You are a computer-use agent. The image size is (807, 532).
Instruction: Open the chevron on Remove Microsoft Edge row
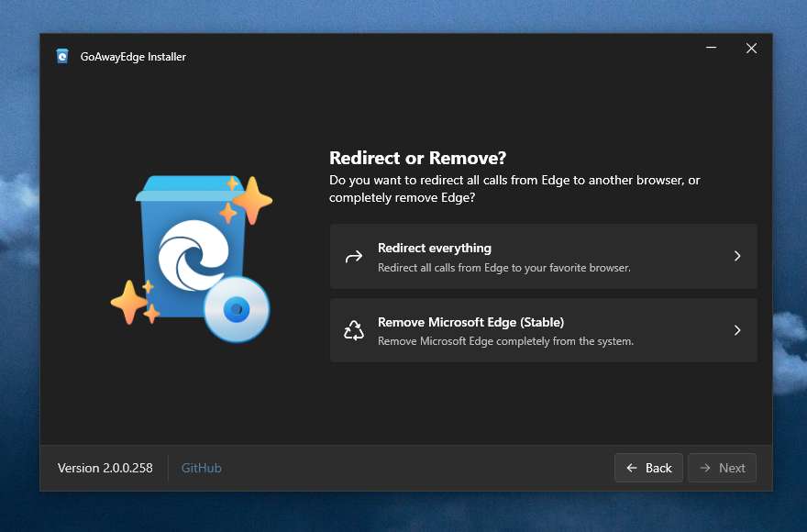(737, 330)
